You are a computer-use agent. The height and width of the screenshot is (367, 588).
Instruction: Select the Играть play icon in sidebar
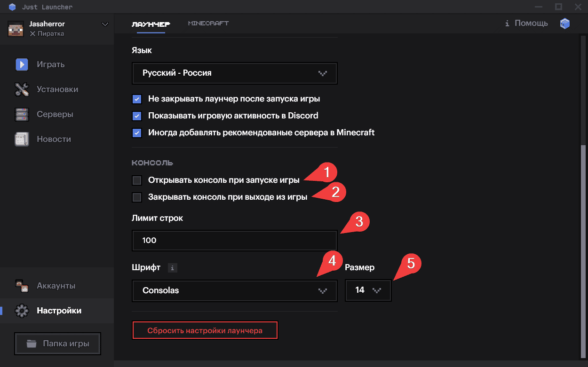[x=21, y=64]
